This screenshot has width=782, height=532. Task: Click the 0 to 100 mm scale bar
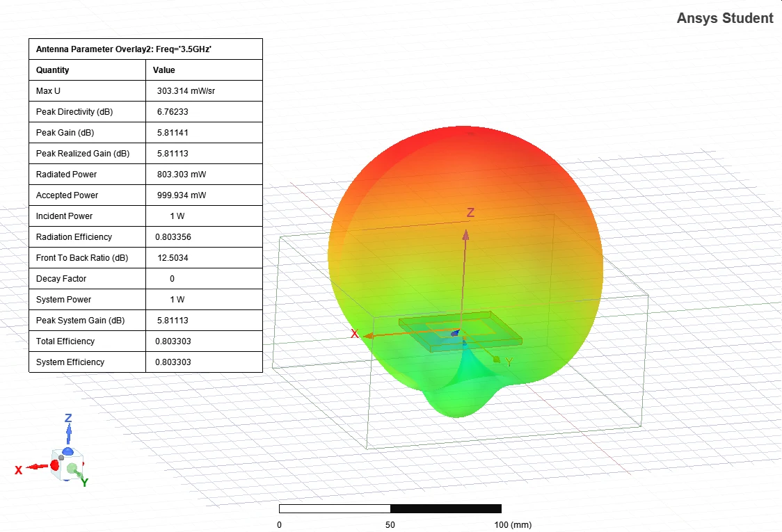coord(390,508)
